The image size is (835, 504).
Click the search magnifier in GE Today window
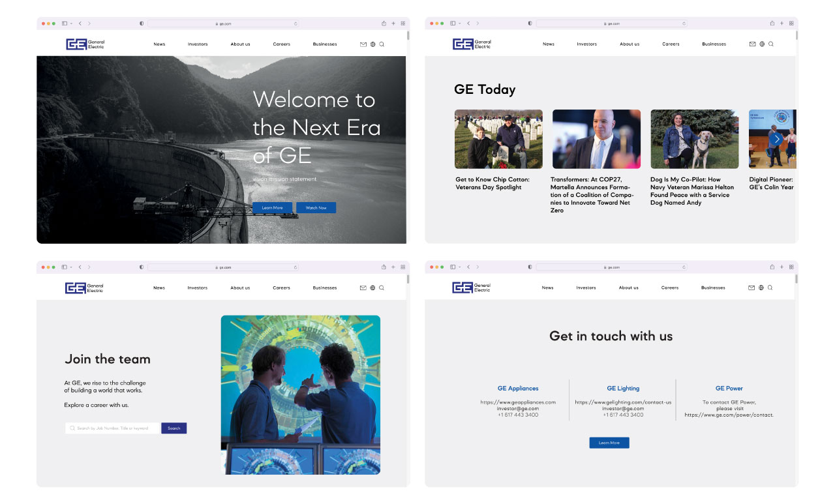(x=771, y=44)
